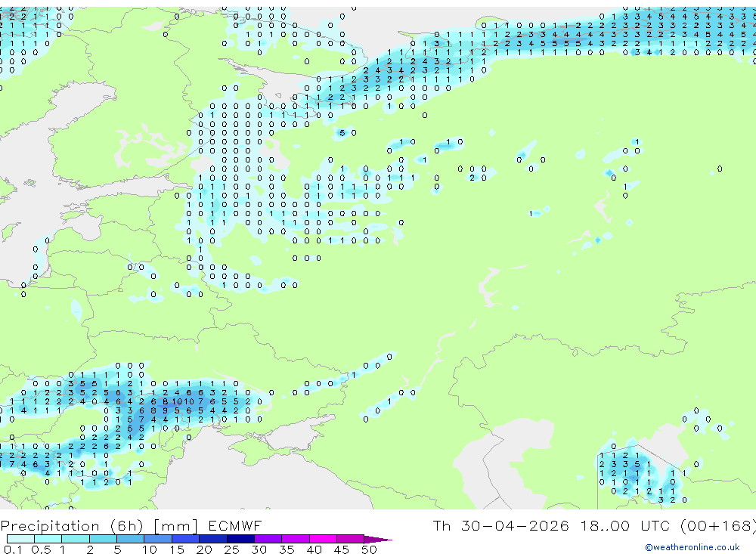Select legend color swatch between 35 and 40

(x=296, y=539)
